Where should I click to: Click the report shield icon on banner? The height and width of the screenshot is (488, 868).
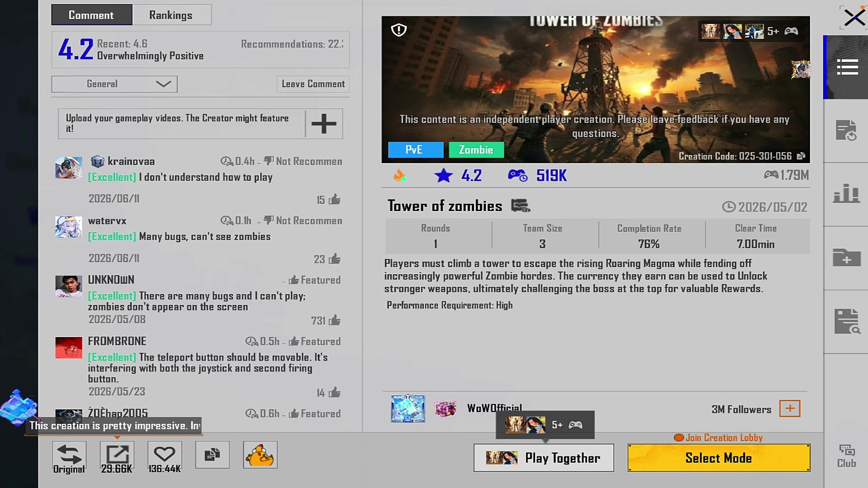coord(399,30)
